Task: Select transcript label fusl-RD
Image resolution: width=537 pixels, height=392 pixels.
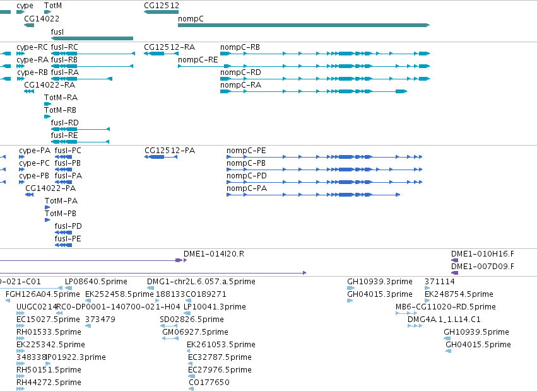Action: point(65,123)
